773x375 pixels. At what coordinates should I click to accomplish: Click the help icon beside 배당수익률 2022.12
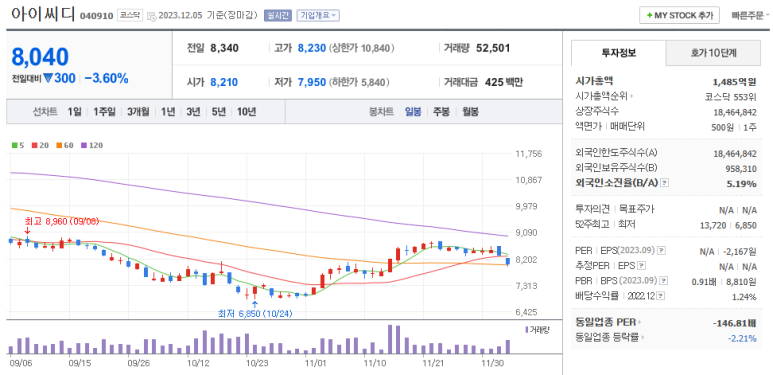[661, 296]
